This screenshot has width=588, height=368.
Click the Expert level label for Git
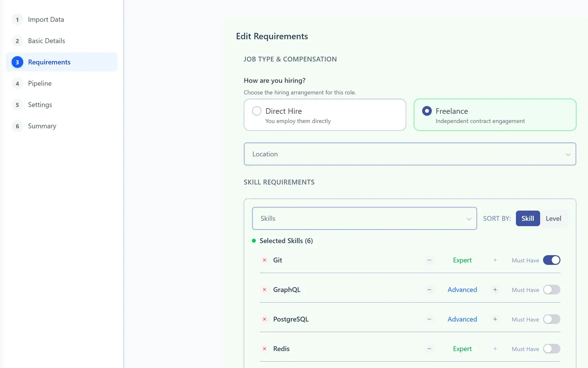(462, 260)
